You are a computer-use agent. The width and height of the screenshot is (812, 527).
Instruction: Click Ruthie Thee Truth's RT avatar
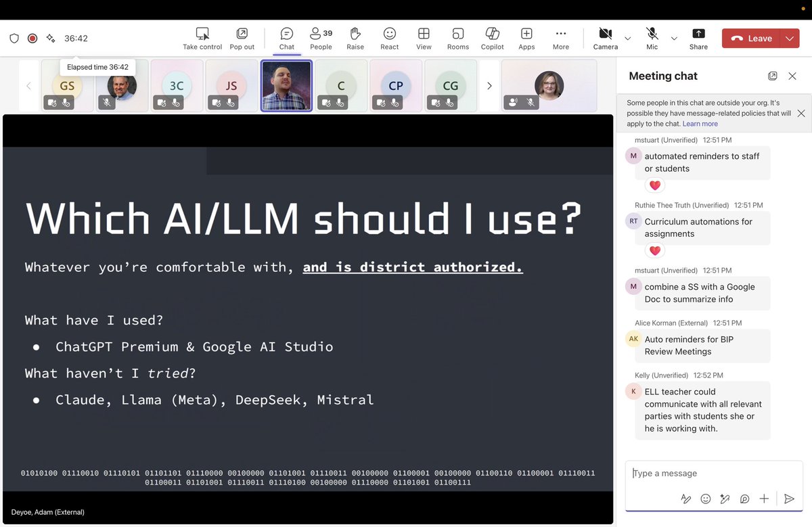[x=633, y=221]
